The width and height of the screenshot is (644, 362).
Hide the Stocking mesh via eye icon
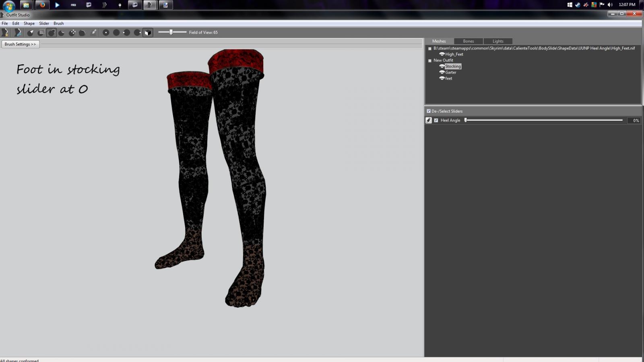(x=442, y=66)
